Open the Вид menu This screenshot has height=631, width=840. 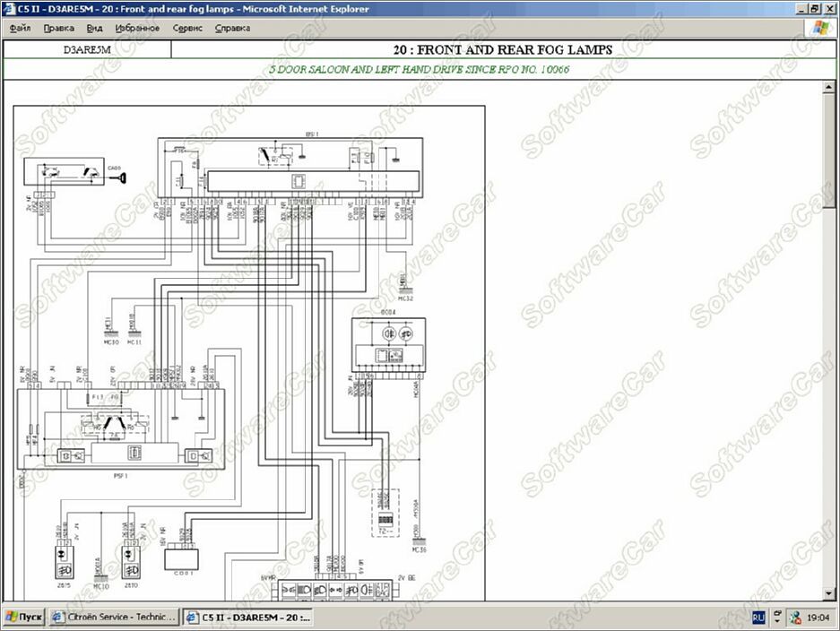click(94, 28)
